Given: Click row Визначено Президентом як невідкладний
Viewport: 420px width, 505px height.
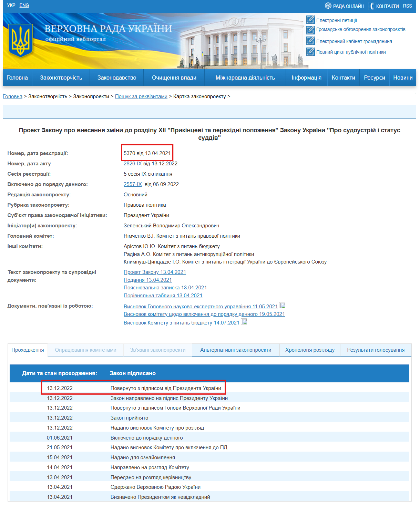Looking at the screenshot, I should [x=209, y=497].
